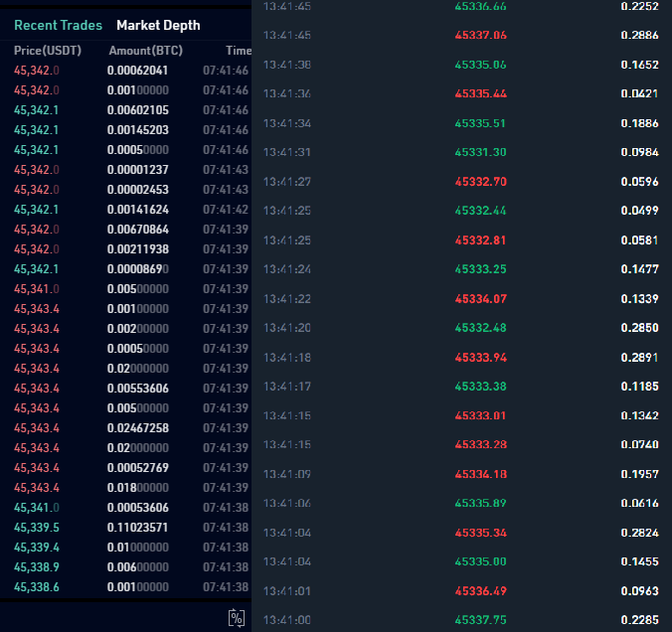Click the Price(USDT) column header
The image size is (672, 632).
pos(48,51)
